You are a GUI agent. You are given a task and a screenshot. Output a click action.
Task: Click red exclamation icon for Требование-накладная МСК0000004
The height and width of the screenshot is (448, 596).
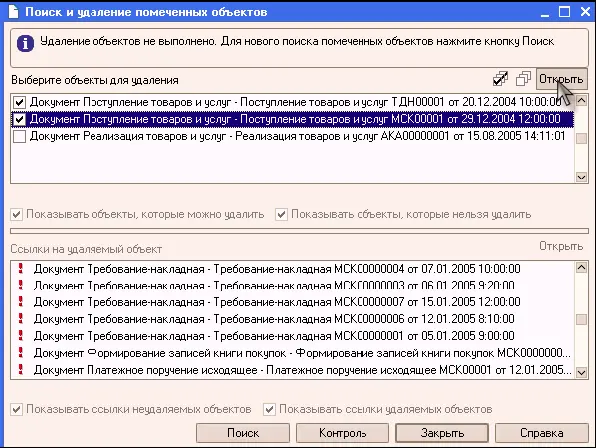21,269
